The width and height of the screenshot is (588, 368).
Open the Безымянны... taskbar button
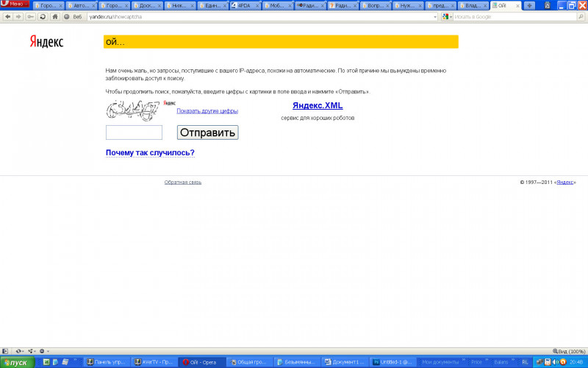coord(297,362)
